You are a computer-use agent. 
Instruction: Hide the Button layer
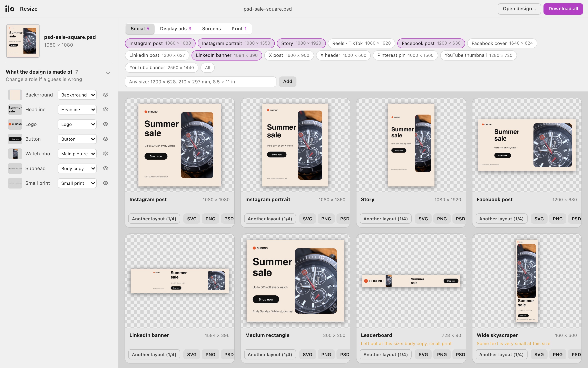(x=105, y=139)
